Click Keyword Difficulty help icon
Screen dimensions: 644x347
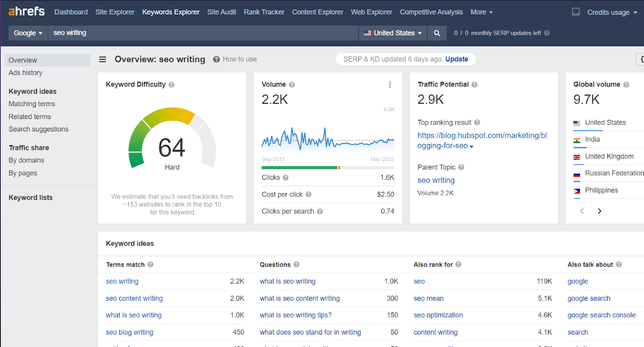[171, 85]
